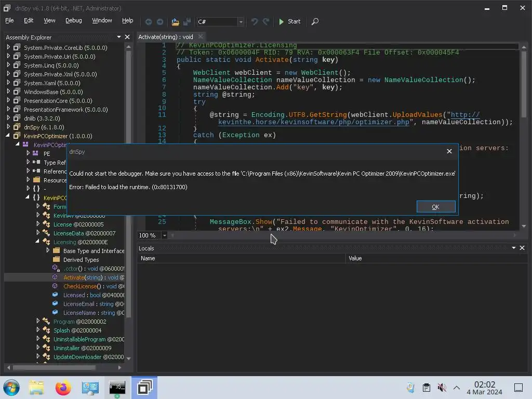Select the UpdateDownloader class

(x=88, y=356)
